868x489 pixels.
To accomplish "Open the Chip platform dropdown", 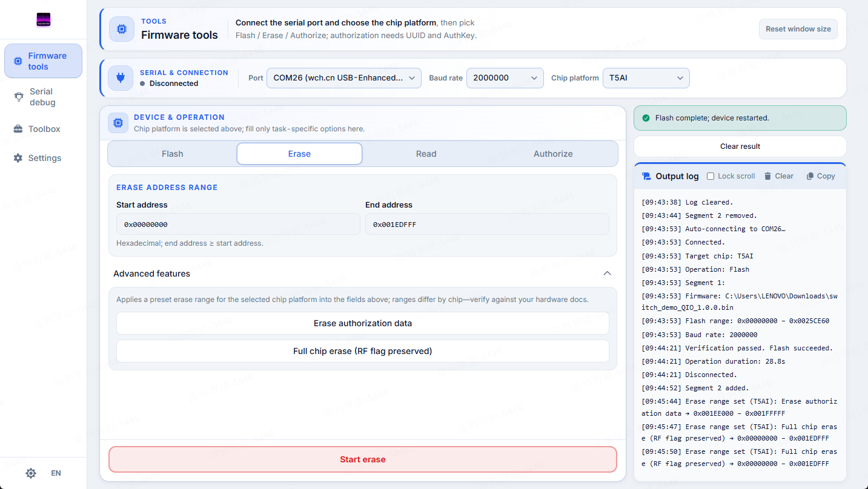I will click(646, 78).
